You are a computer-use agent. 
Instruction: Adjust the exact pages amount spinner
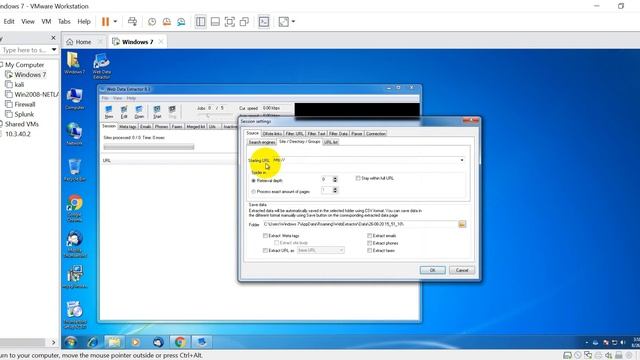[335, 190]
